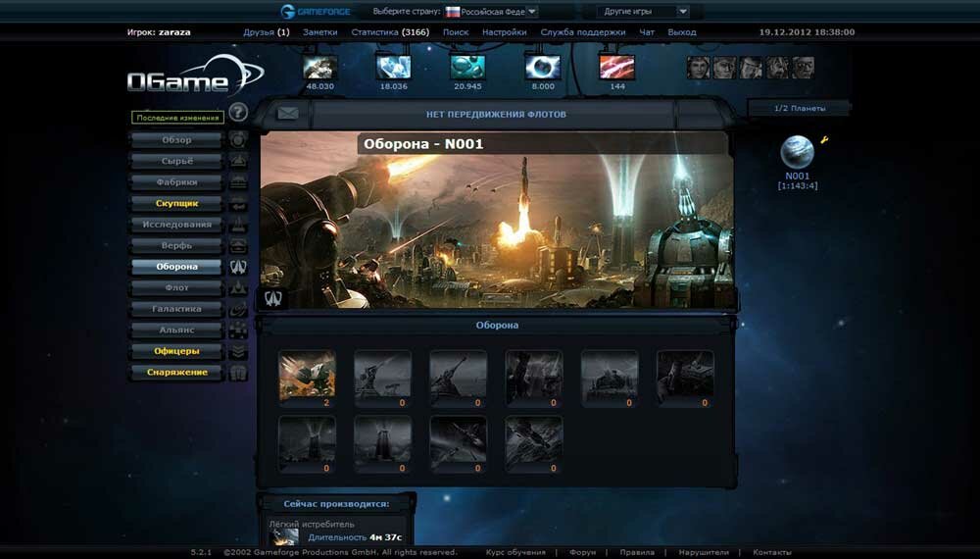980x559 pixels.
Task: Open the "Галактика" menu entry
Action: pyautogui.click(x=176, y=309)
